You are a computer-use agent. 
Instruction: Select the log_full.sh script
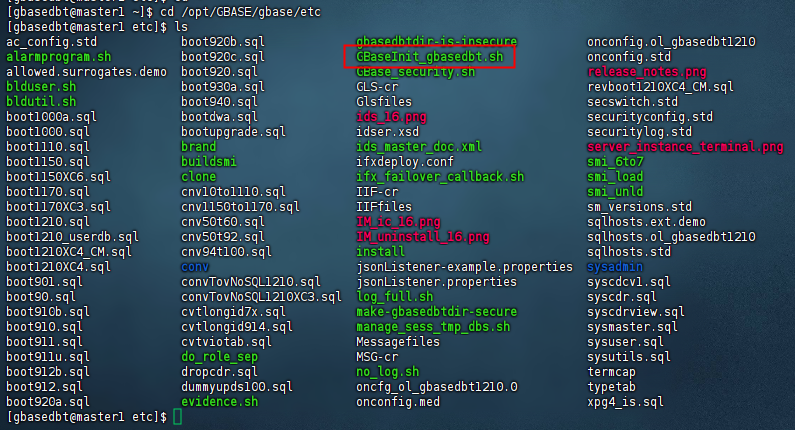(x=394, y=297)
